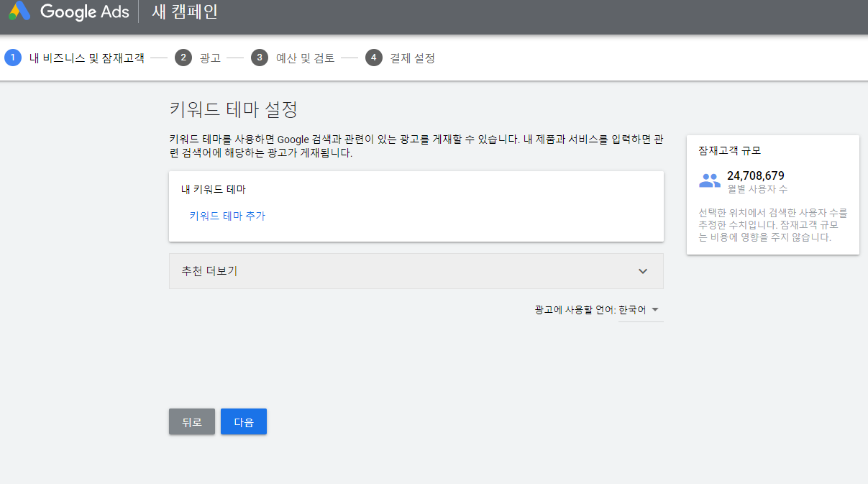
Task: Click the 새 캠페인 header title
Action: coord(185,12)
